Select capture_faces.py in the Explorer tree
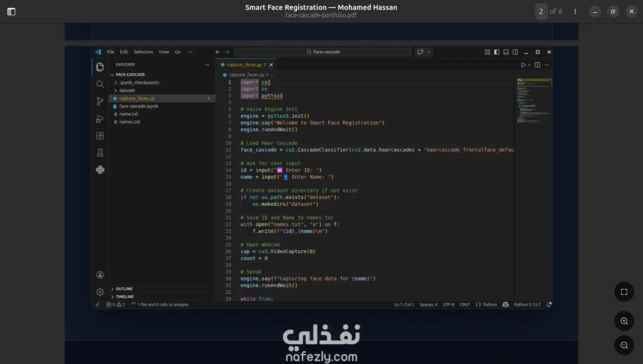 tap(162, 98)
